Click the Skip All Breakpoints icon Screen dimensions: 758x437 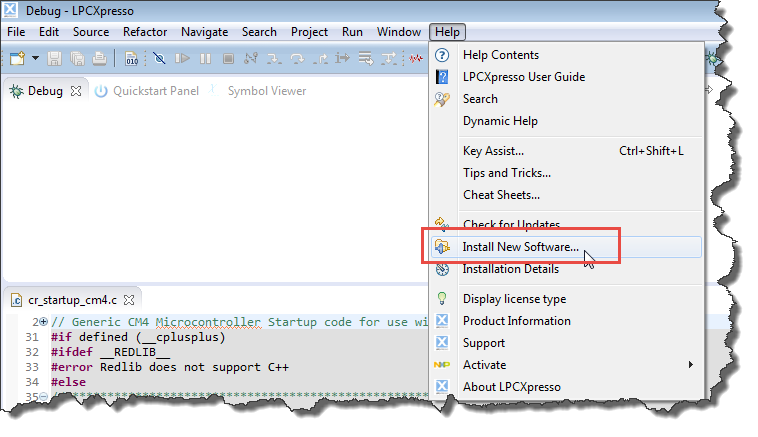pyautogui.click(x=158, y=59)
